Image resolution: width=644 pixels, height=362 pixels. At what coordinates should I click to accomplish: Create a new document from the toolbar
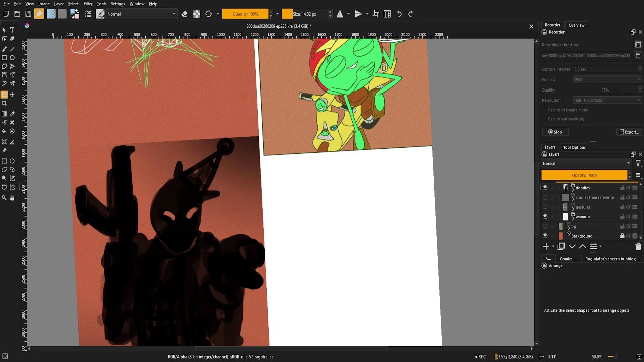click(6, 14)
